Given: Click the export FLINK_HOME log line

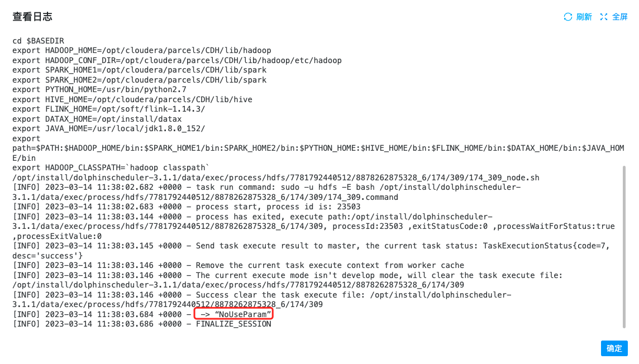Looking at the screenshot, I should (109, 109).
